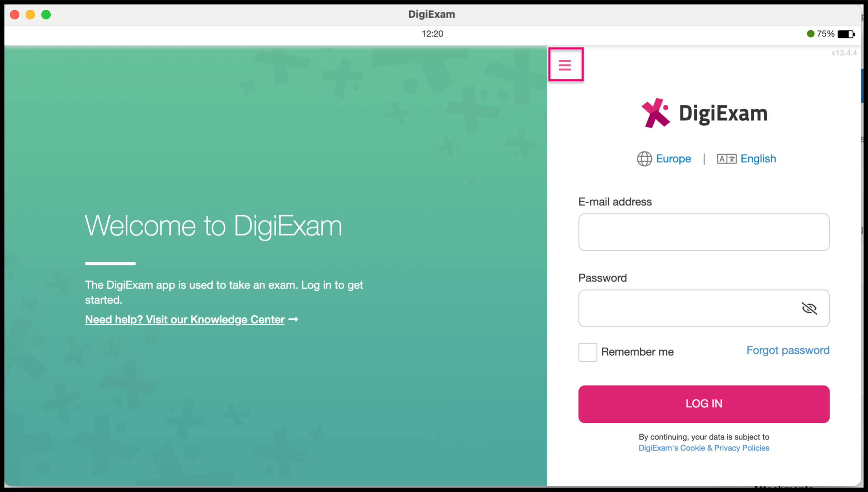Focus the E-mail address field

click(x=704, y=232)
